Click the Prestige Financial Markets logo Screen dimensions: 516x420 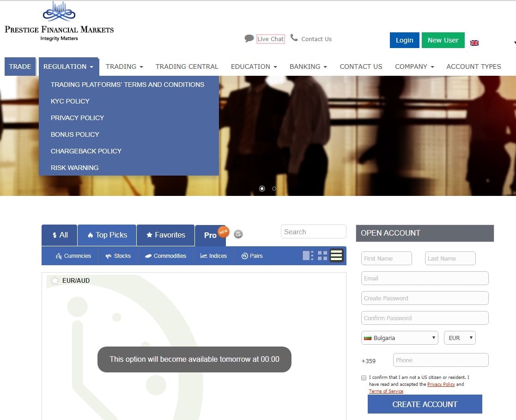click(x=59, y=21)
